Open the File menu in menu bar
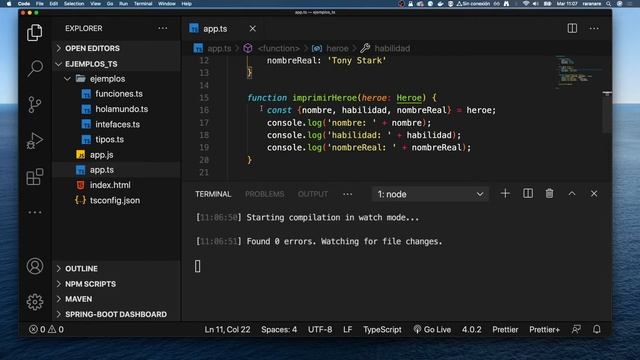 [x=40, y=4]
